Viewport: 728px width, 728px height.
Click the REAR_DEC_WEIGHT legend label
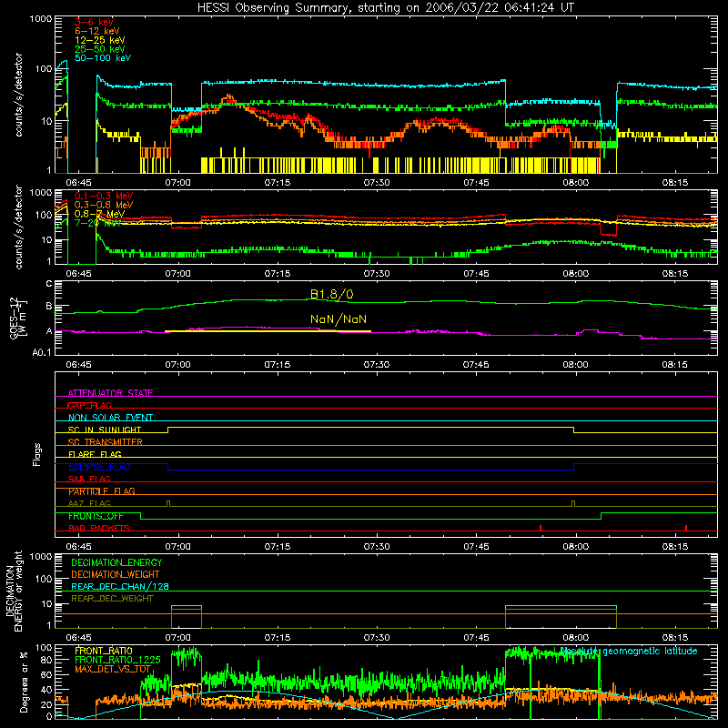pos(112,599)
